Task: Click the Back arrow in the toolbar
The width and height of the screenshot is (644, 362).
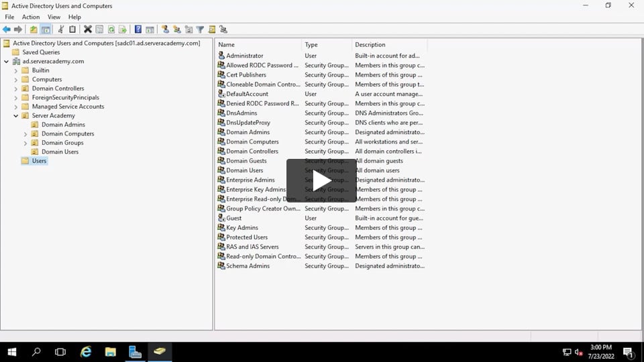Action: click(x=7, y=29)
